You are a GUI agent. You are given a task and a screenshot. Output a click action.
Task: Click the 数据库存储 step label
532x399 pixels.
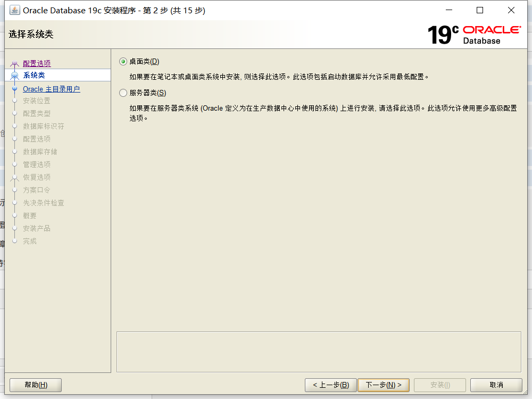click(40, 152)
